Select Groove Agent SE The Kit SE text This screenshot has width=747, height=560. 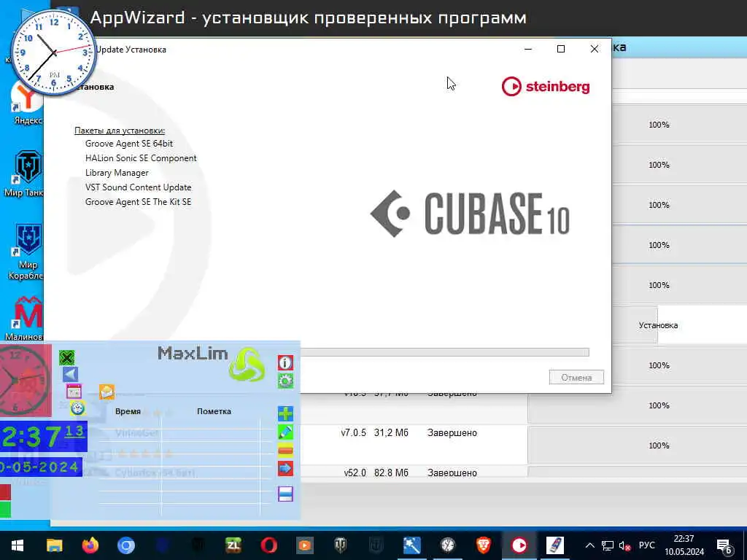coord(138,202)
